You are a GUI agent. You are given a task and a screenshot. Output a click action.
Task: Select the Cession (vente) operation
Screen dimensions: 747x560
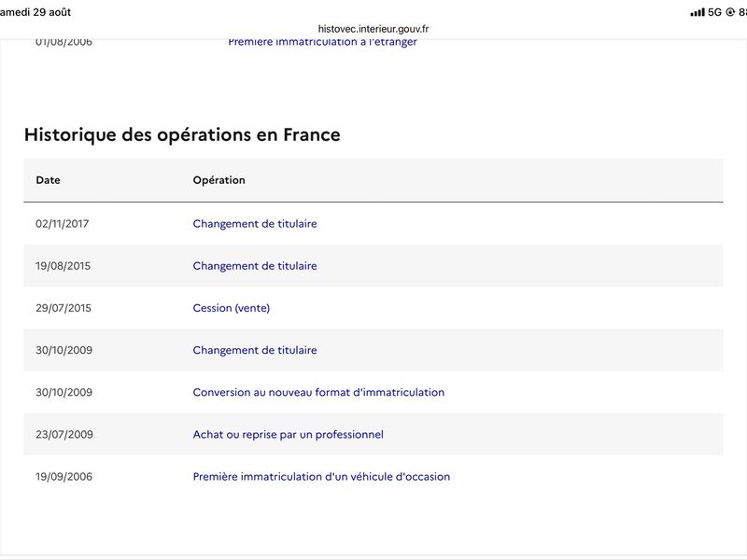coord(231,308)
